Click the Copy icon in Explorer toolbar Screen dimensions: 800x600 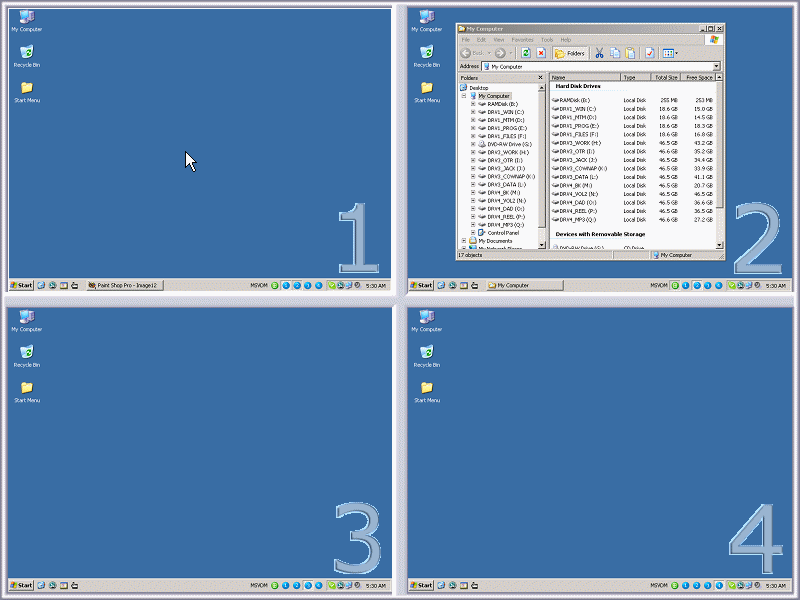615,53
